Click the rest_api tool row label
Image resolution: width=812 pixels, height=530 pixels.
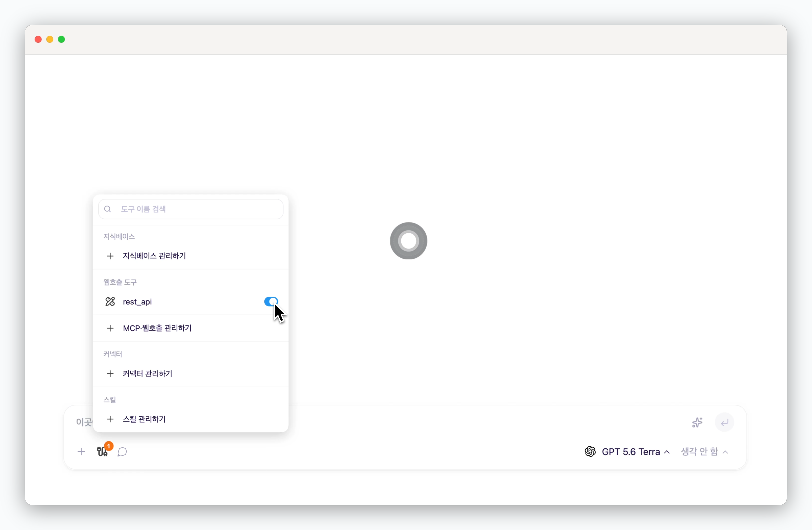137,302
